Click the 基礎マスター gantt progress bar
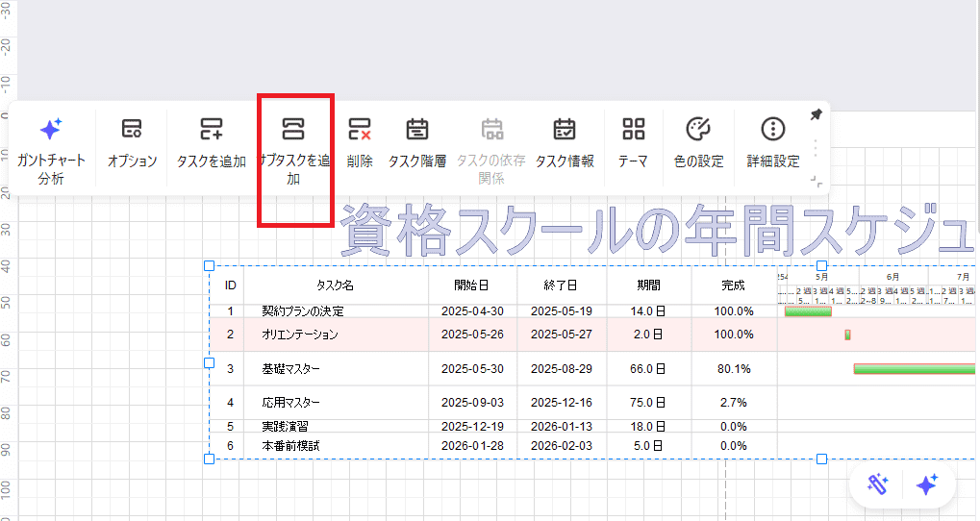This screenshot has height=521, width=980. [x=914, y=369]
